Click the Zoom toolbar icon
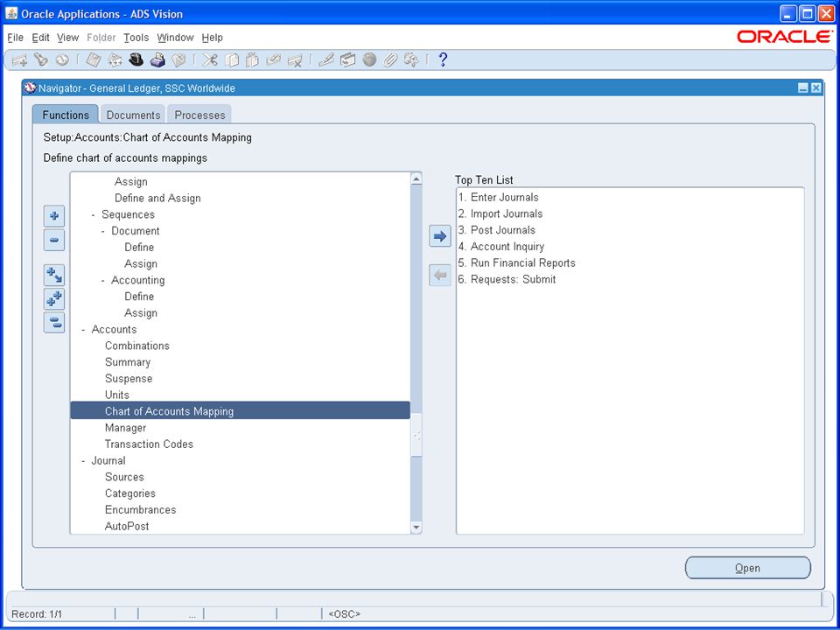The width and height of the screenshot is (840, 630). [347, 60]
